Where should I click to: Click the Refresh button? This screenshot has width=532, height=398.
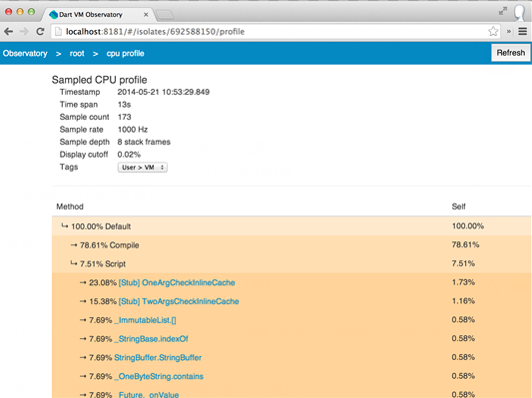(511, 53)
